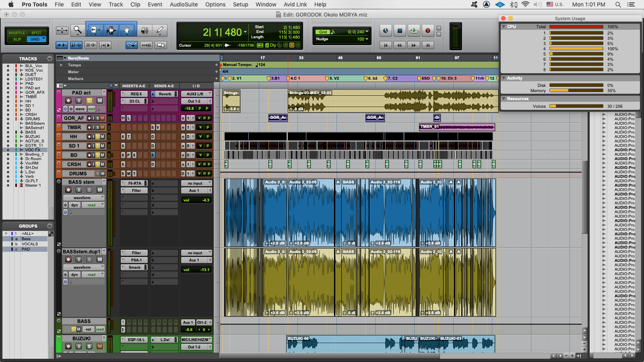Image resolution: width=644 pixels, height=362 pixels.
Task: Open the Track menu
Action: (116, 4)
